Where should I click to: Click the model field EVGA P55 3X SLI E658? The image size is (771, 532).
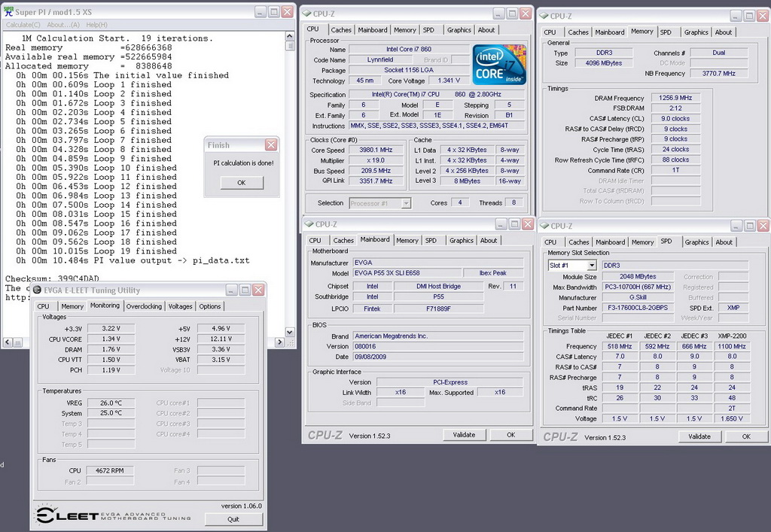[407, 273]
